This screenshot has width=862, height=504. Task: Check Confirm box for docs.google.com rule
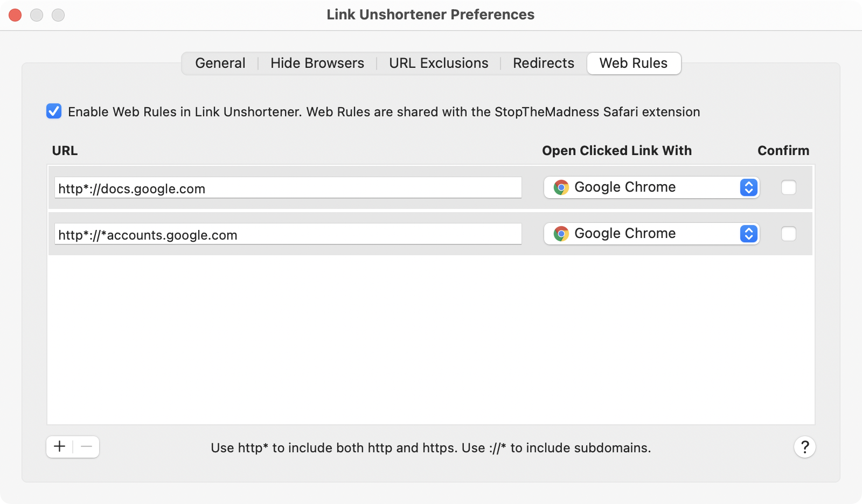pyautogui.click(x=788, y=187)
